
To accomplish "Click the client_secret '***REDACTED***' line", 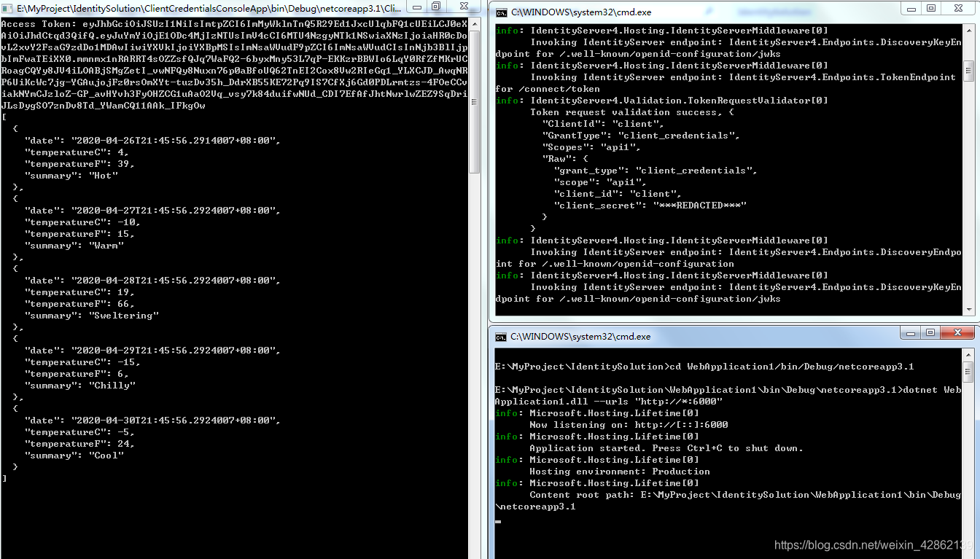I will (650, 206).
